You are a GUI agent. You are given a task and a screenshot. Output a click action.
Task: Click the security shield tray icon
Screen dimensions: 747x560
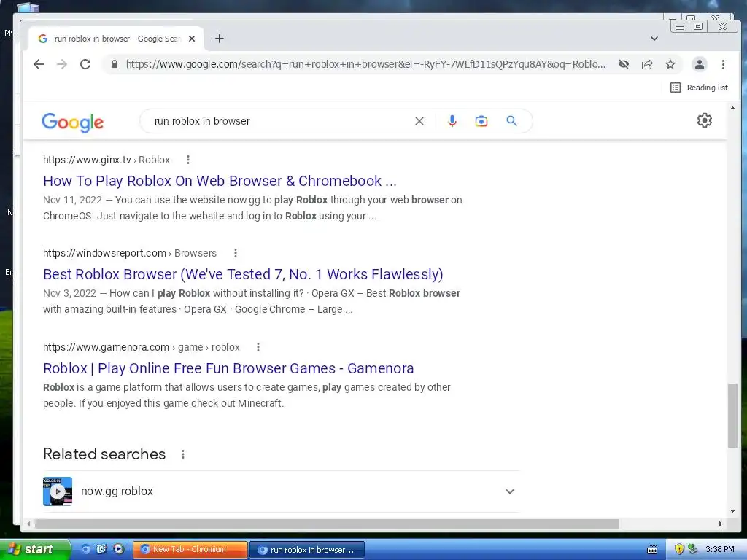pos(679,550)
